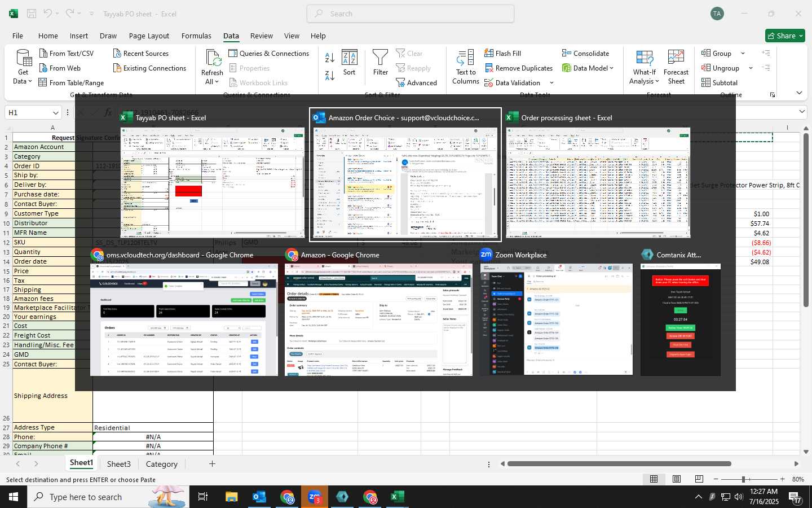Click zoom out minus button

(x=716, y=479)
